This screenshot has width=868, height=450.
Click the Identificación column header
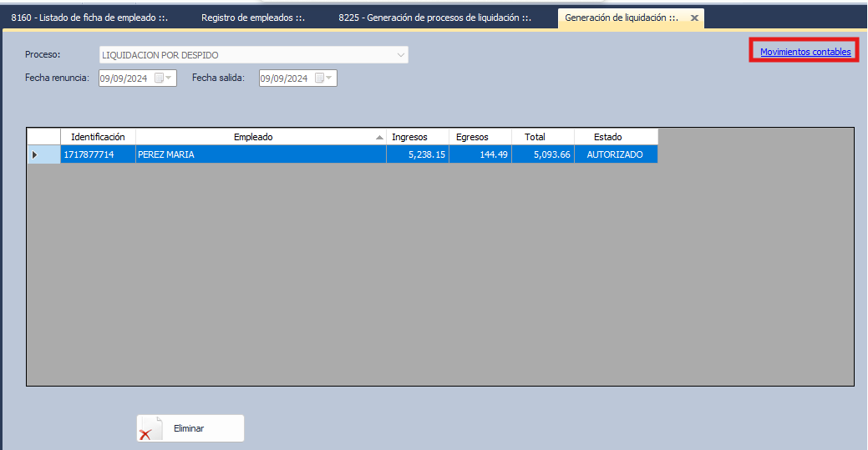[98, 137]
